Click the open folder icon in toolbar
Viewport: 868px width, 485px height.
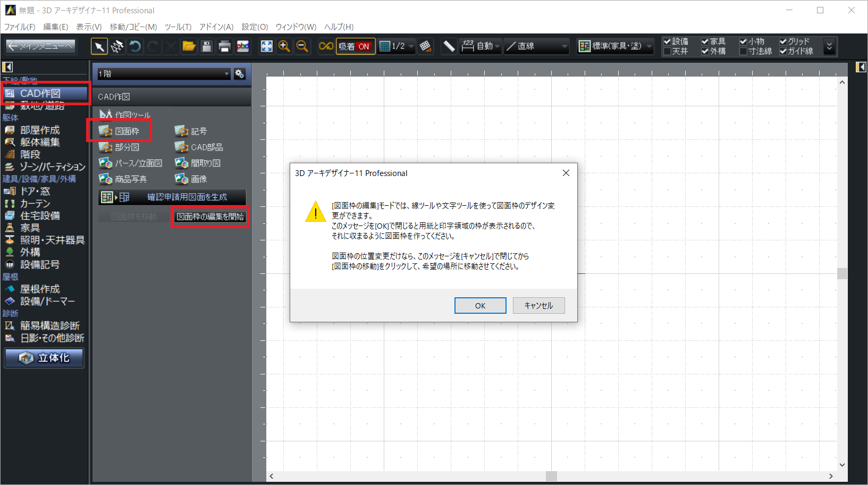point(189,47)
